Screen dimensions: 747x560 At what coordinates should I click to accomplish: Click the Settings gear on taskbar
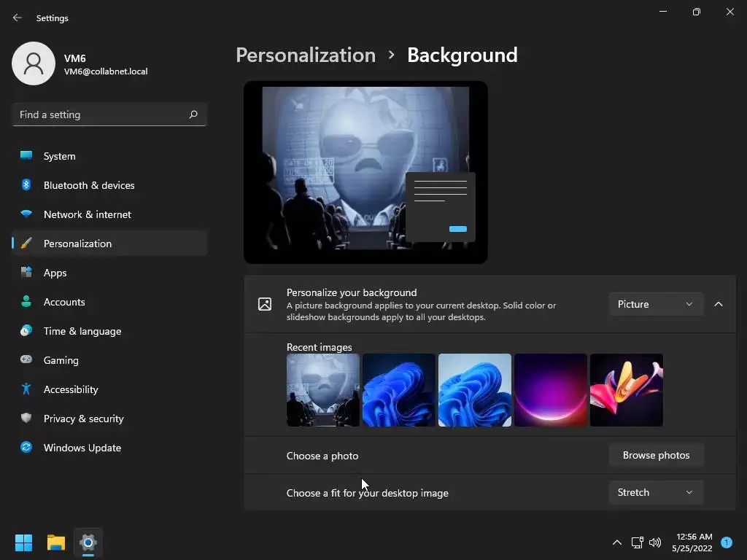[x=88, y=542]
